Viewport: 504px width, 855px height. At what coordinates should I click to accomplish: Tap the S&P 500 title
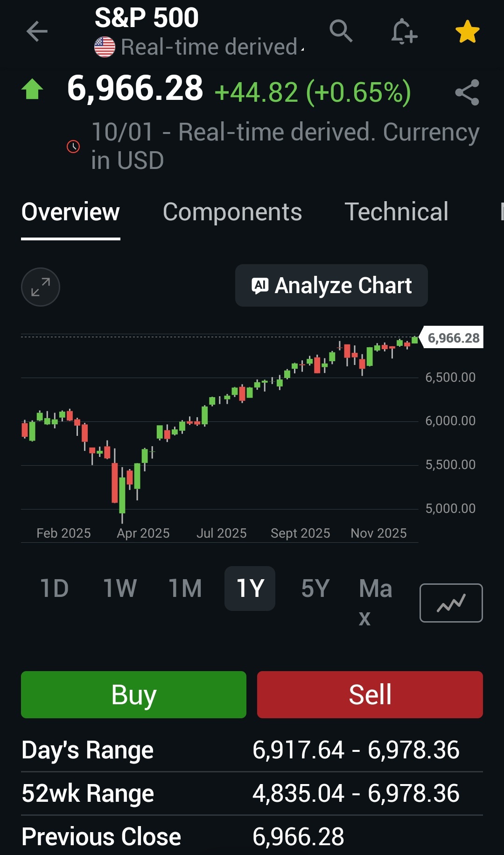click(x=147, y=18)
